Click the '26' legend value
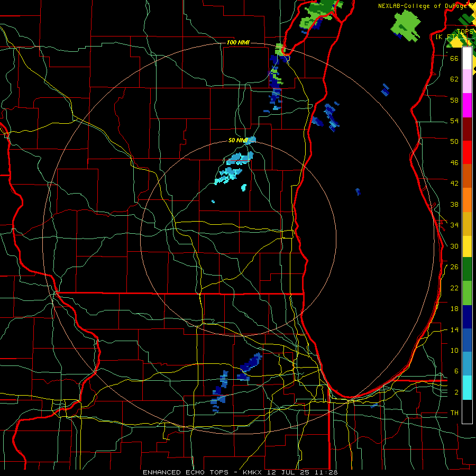The height and width of the screenshot is (476, 476). click(454, 267)
